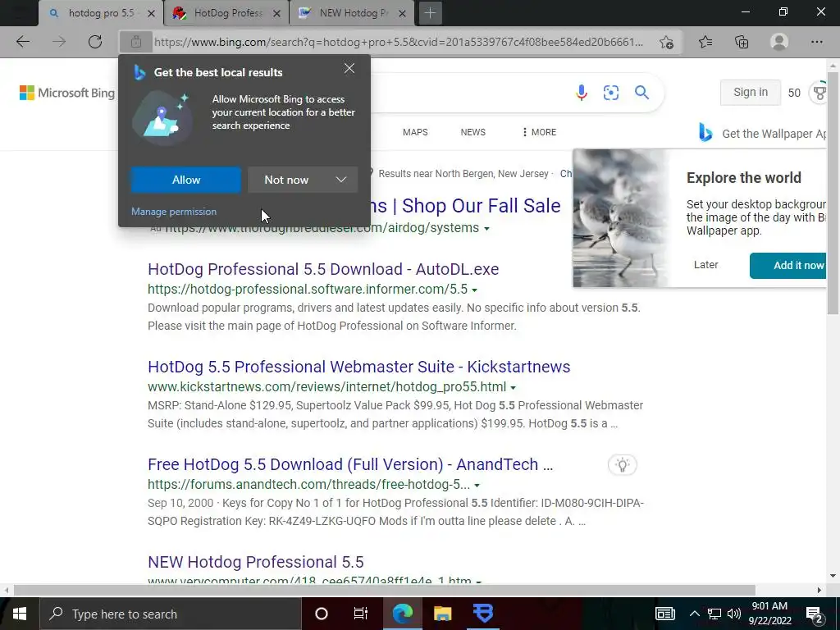Click the Windows taskbar search box

[x=170, y=614]
